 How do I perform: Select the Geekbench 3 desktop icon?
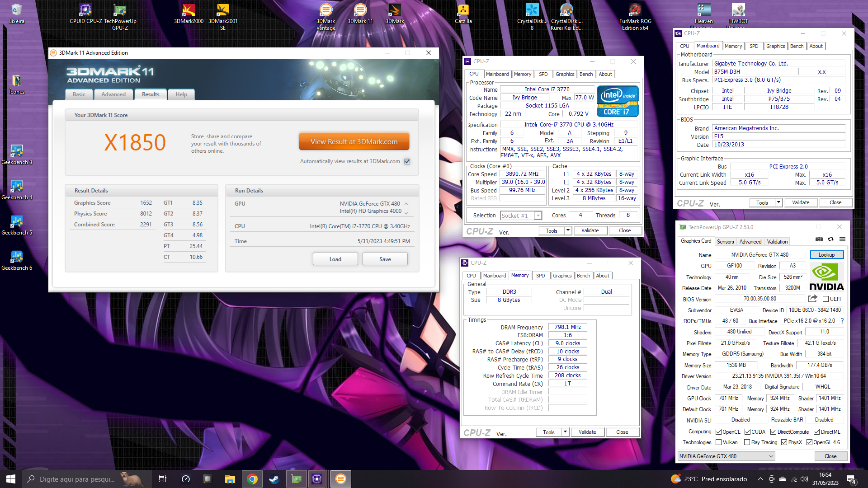pyautogui.click(x=17, y=155)
